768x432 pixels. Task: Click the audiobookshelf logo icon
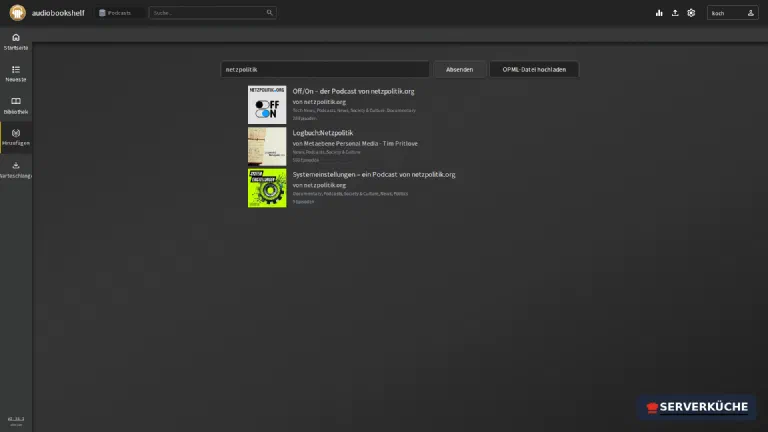pyautogui.click(x=17, y=13)
